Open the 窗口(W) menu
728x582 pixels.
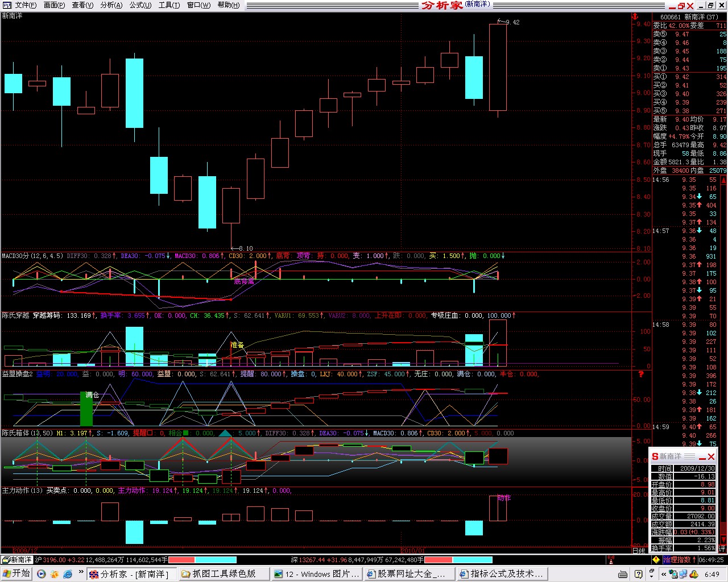(198, 5)
